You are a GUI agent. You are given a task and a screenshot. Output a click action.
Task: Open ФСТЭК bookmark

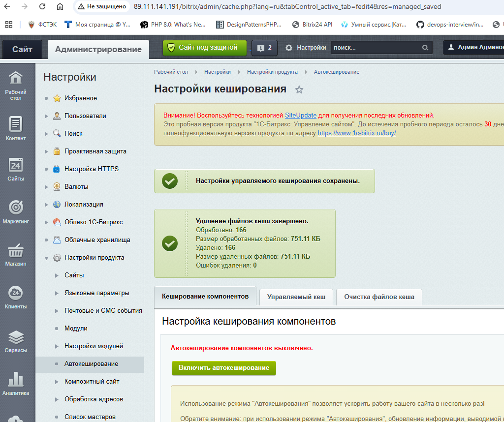[42, 25]
